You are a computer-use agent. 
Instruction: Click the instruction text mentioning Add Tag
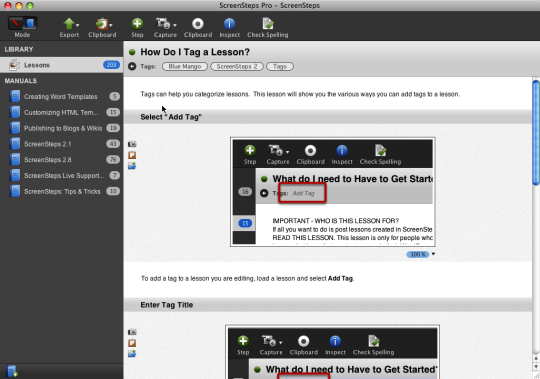click(x=247, y=278)
